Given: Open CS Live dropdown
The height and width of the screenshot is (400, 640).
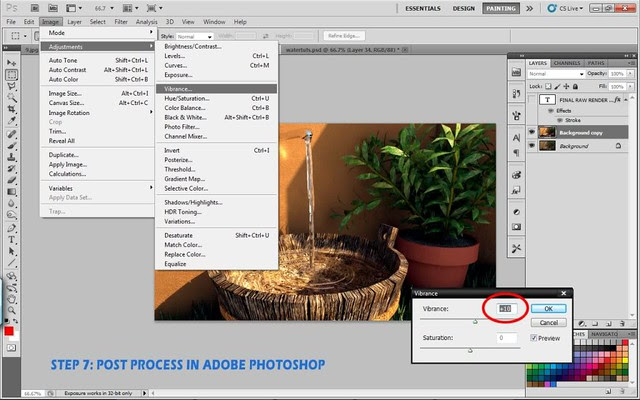Looking at the screenshot, I should (x=566, y=8).
